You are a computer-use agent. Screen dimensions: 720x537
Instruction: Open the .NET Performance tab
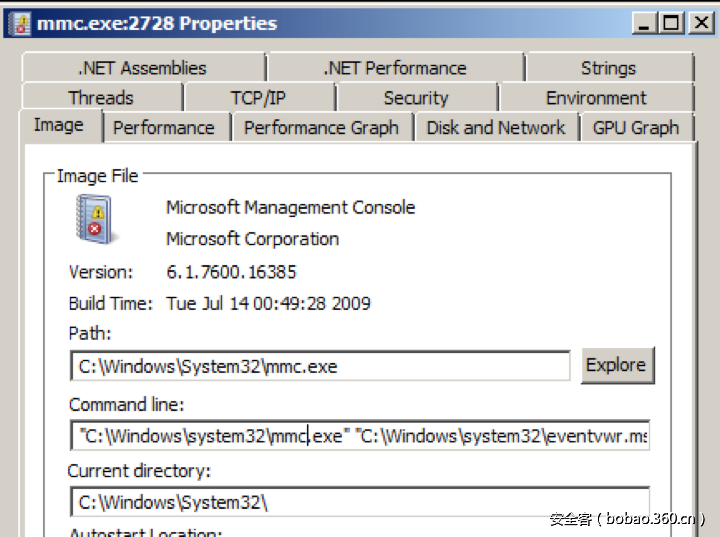tap(394, 68)
